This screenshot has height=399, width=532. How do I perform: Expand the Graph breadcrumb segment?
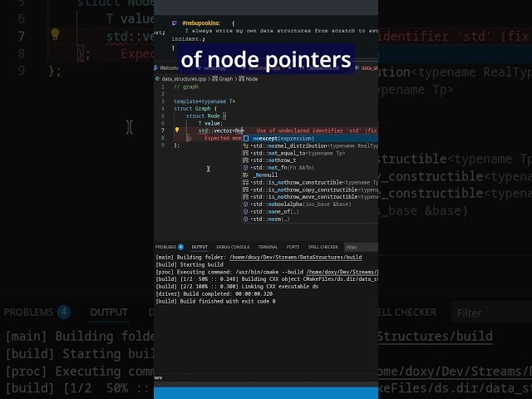pyautogui.click(x=225, y=79)
